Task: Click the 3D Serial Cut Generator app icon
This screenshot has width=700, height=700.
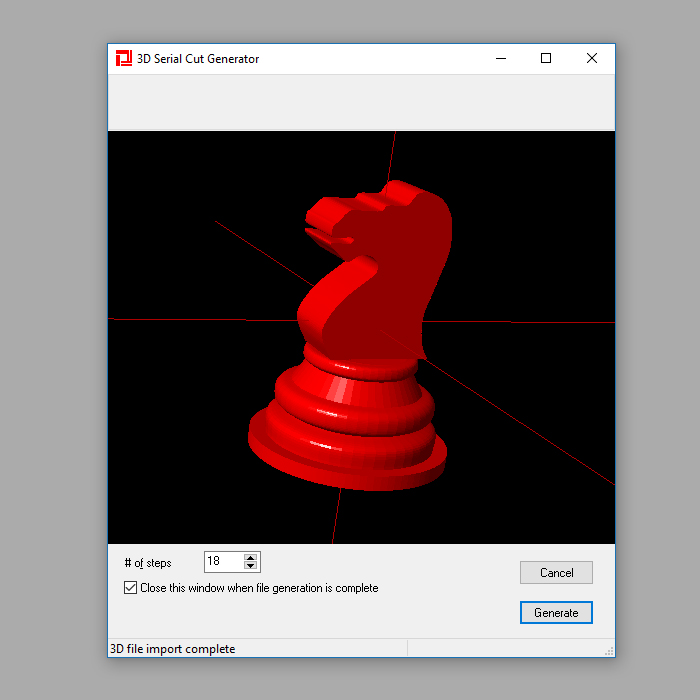Action: pyautogui.click(x=124, y=59)
